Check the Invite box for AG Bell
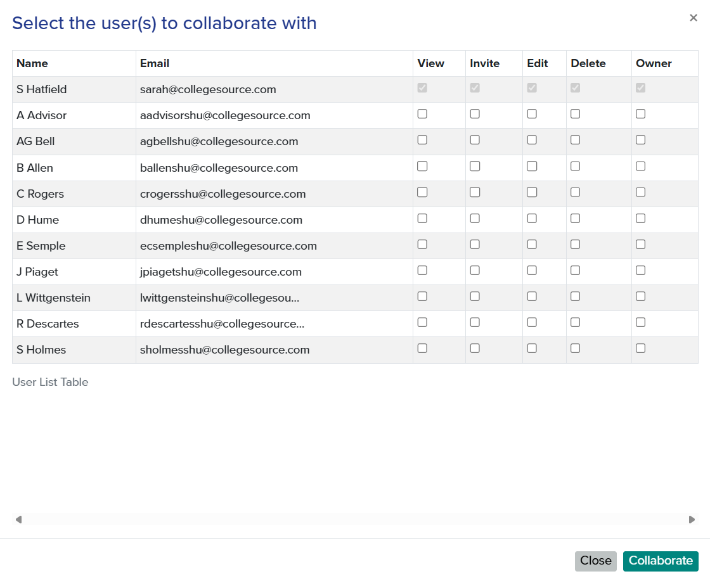The height and width of the screenshot is (588, 710). pos(475,139)
